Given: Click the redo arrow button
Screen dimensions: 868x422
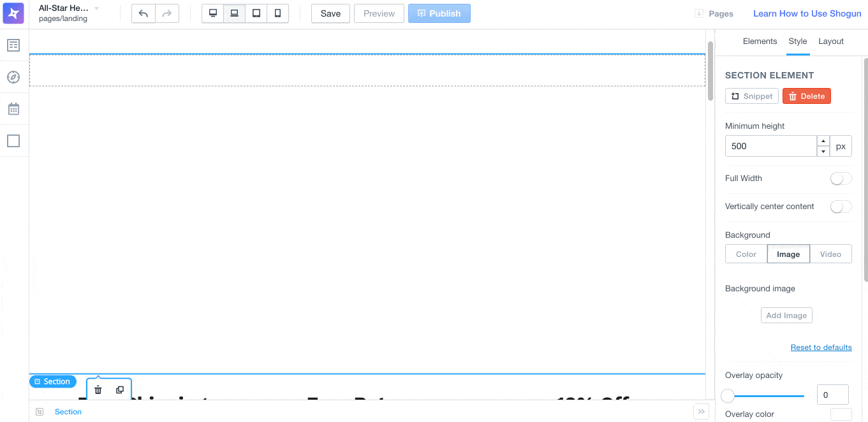Looking at the screenshot, I should coord(167,13).
